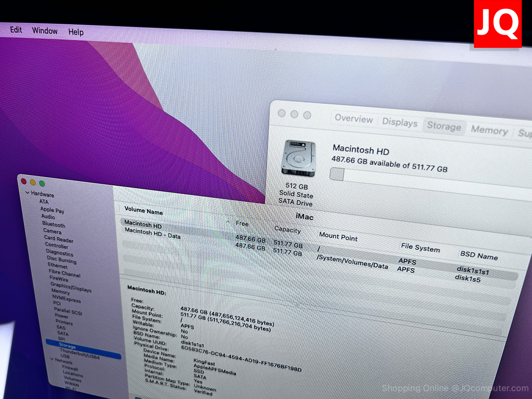Select Controller in the sidebar
The width and height of the screenshot is (532, 399).
coord(57,246)
